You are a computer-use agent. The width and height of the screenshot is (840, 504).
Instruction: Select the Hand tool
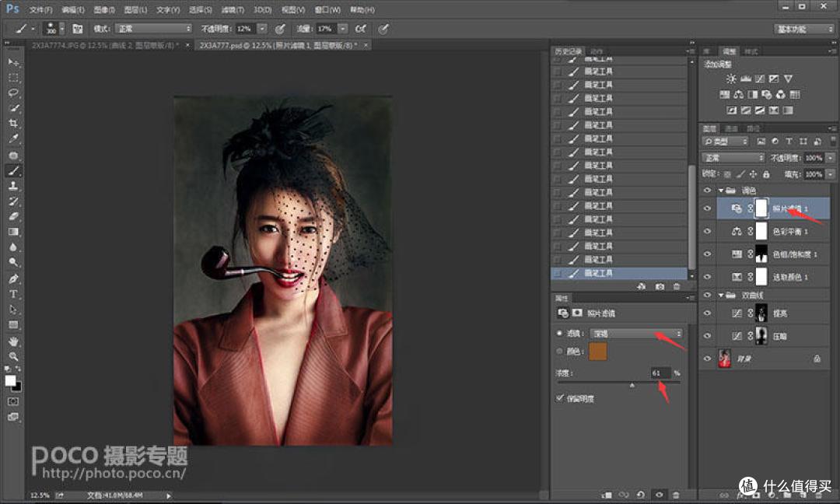(13, 341)
